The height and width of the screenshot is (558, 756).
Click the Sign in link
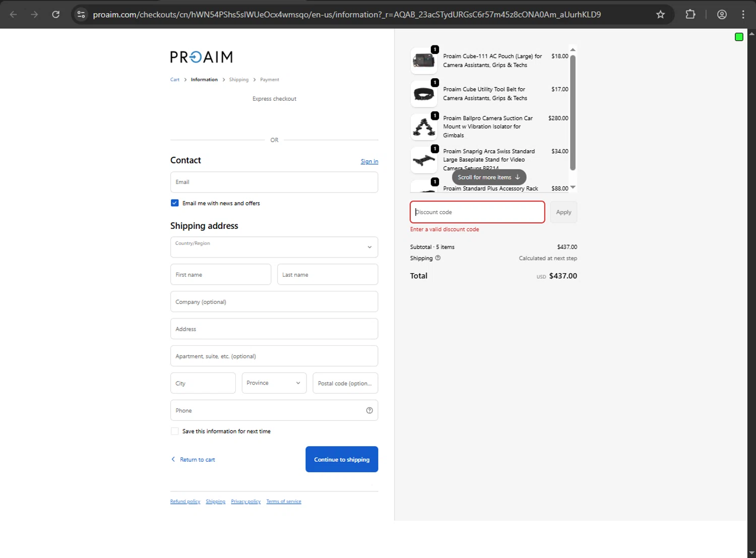369,161
